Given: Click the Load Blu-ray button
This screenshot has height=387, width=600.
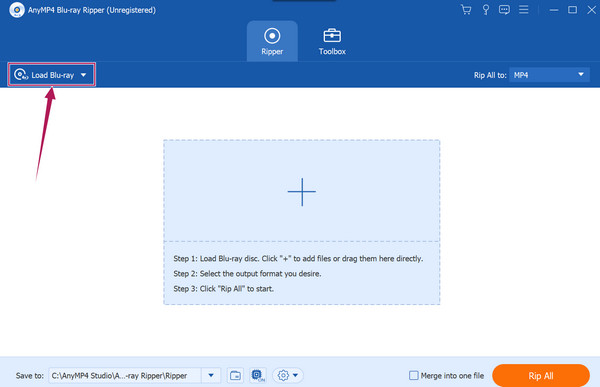Looking at the screenshot, I should (x=52, y=75).
